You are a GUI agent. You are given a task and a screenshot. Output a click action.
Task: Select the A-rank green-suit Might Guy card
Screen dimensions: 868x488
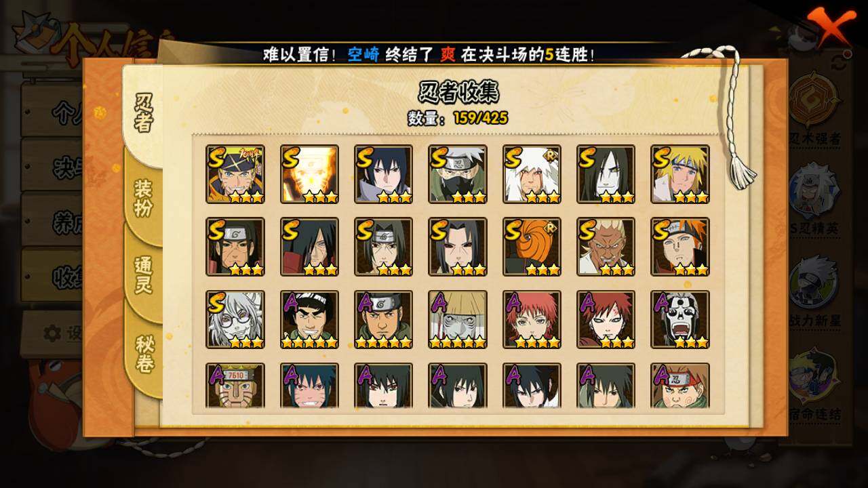coord(309,320)
